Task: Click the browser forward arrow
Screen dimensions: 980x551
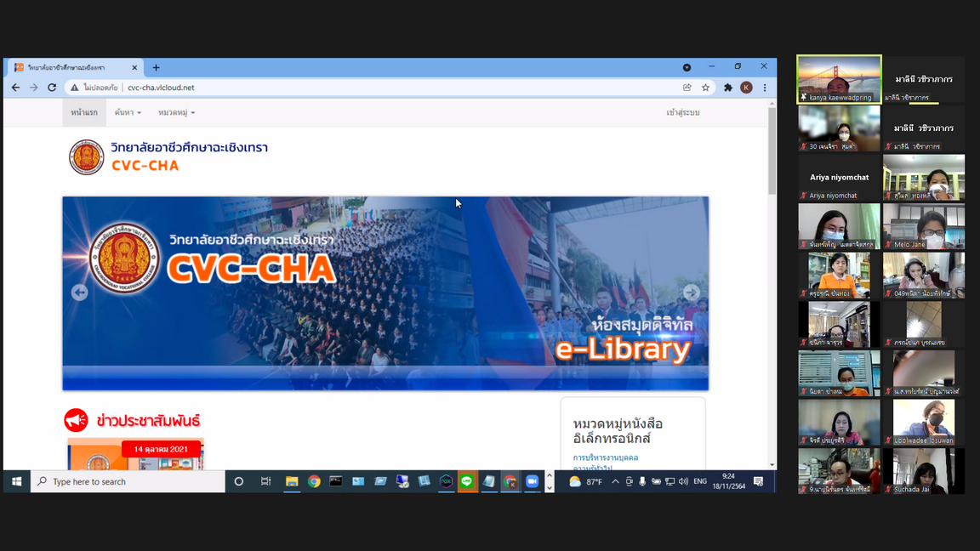Action: (34, 88)
